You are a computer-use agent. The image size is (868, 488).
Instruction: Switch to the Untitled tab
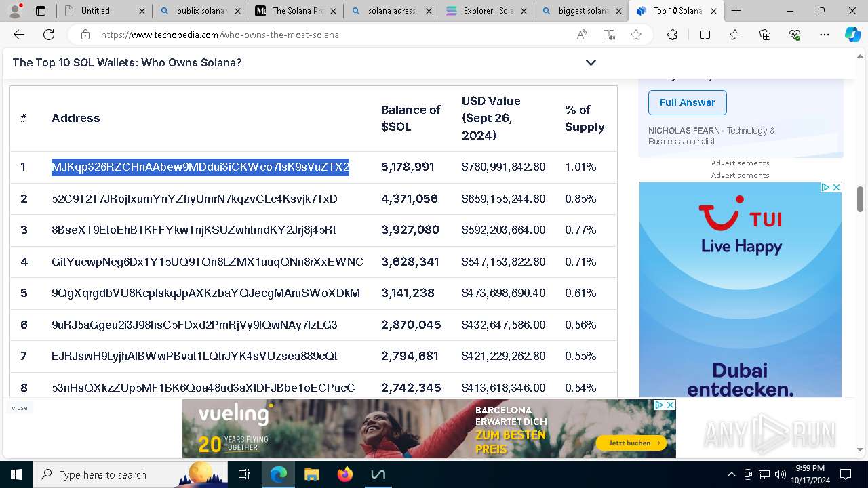pos(104,11)
